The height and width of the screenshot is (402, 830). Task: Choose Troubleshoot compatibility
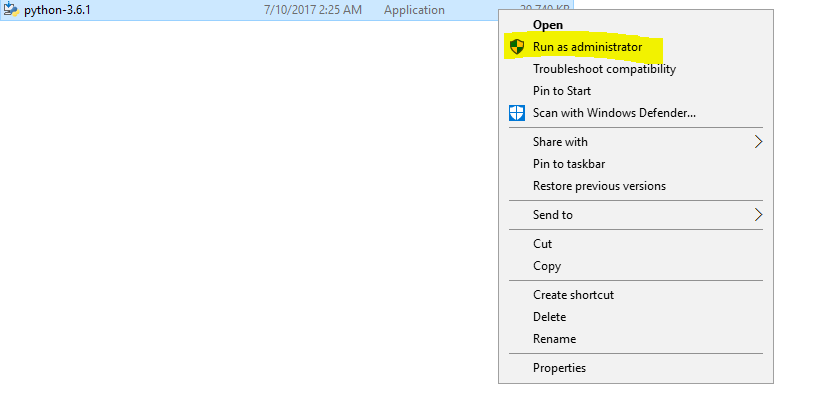(x=604, y=69)
